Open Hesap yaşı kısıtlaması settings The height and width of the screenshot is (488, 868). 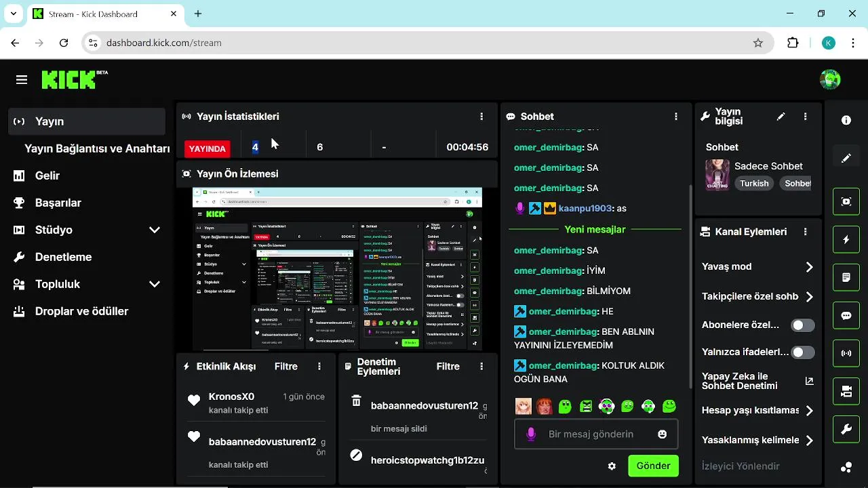757,411
